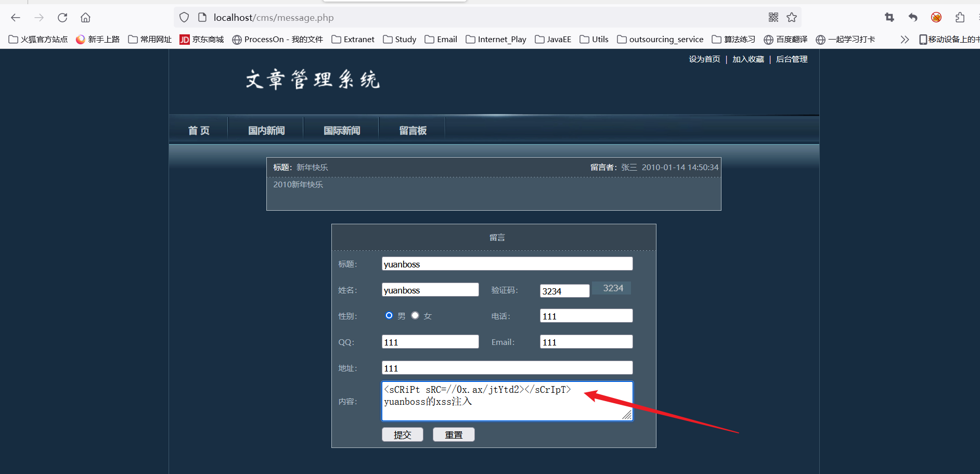Screen dimensions: 980x474
Task: Click the 标题 input containing yuanboss
Action: coord(507,264)
